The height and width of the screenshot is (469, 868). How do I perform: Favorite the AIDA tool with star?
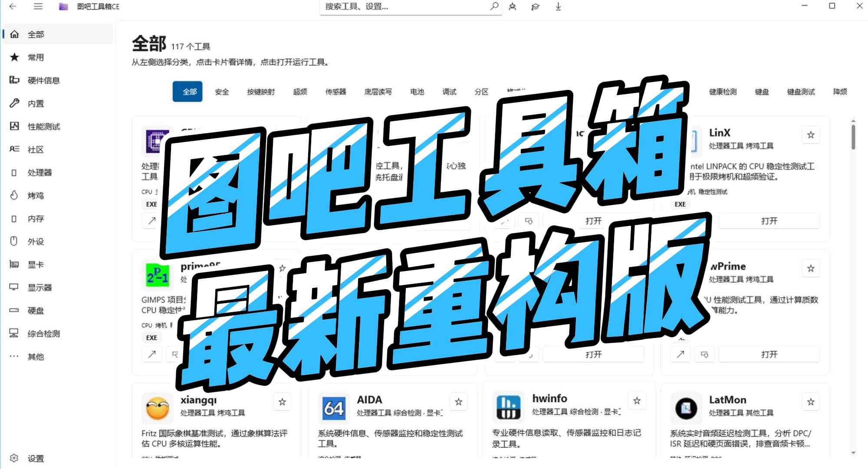point(458,402)
